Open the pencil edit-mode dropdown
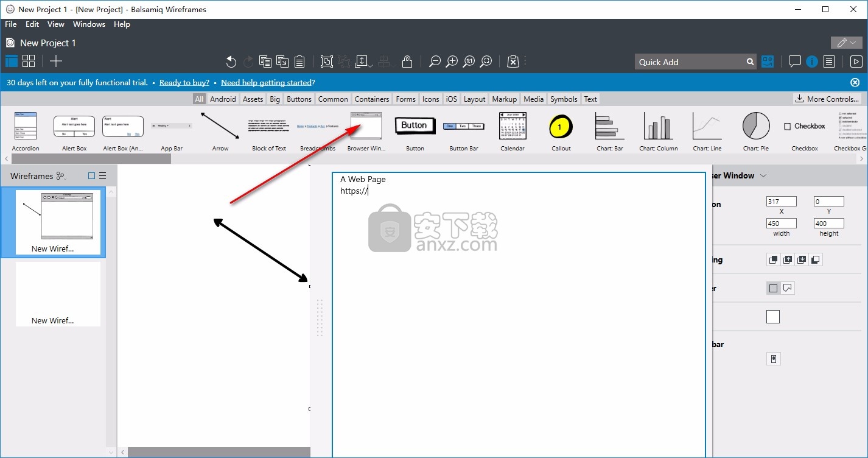868x458 pixels. click(x=846, y=43)
